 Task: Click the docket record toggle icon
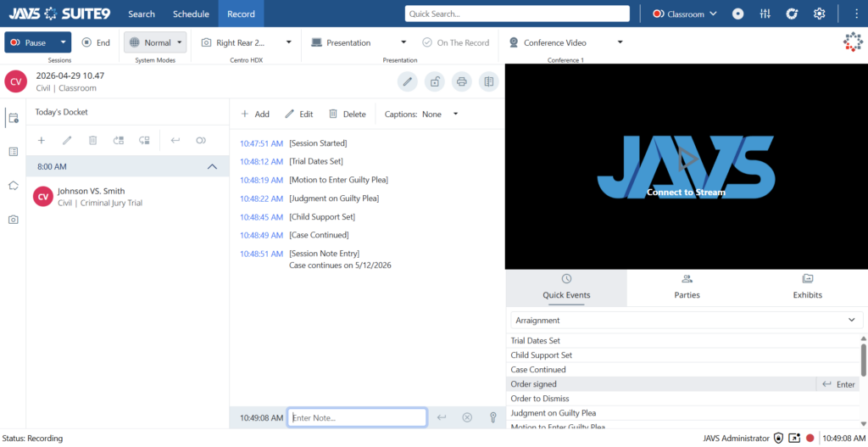(x=201, y=141)
